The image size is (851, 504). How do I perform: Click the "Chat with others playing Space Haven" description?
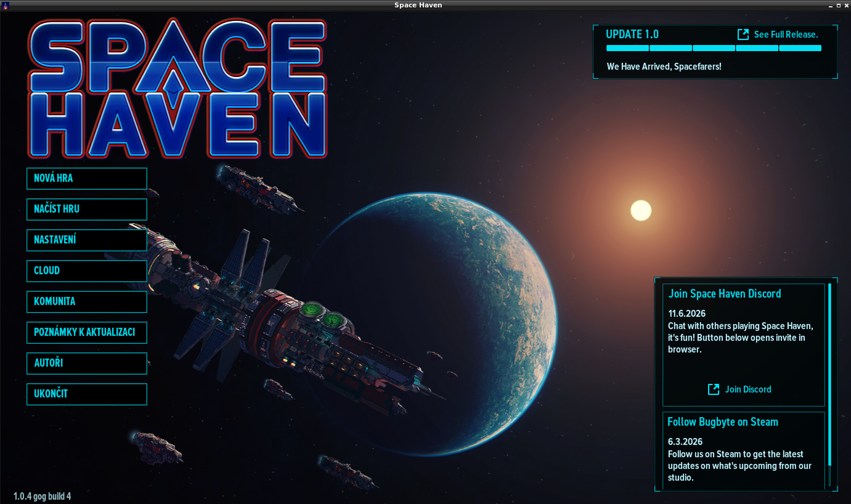point(741,338)
